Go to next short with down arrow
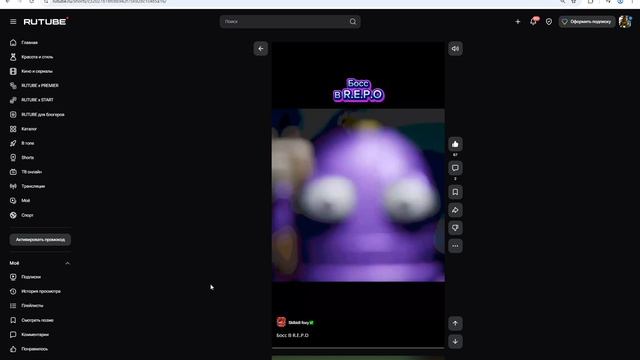The image size is (640, 360). coord(455,342)
